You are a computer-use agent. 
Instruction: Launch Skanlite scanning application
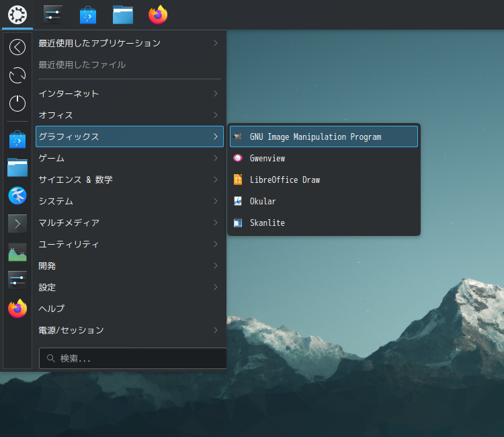(324, 223)
